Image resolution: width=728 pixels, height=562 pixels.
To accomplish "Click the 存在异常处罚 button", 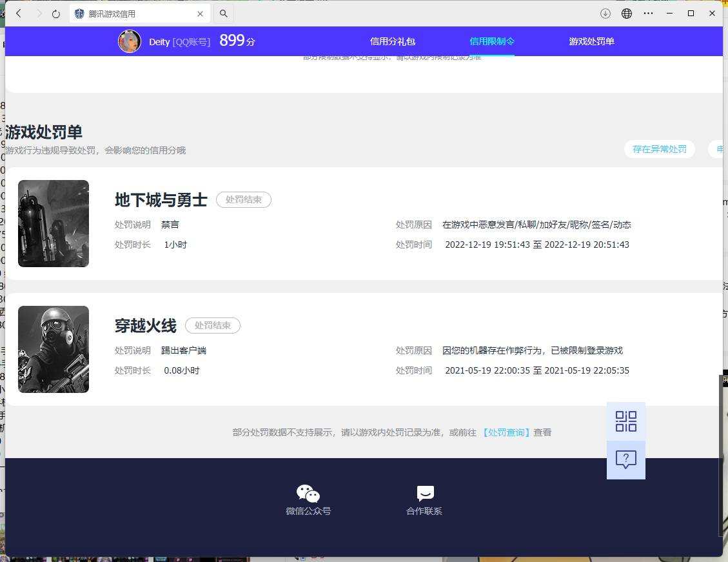I will point(659,149).
